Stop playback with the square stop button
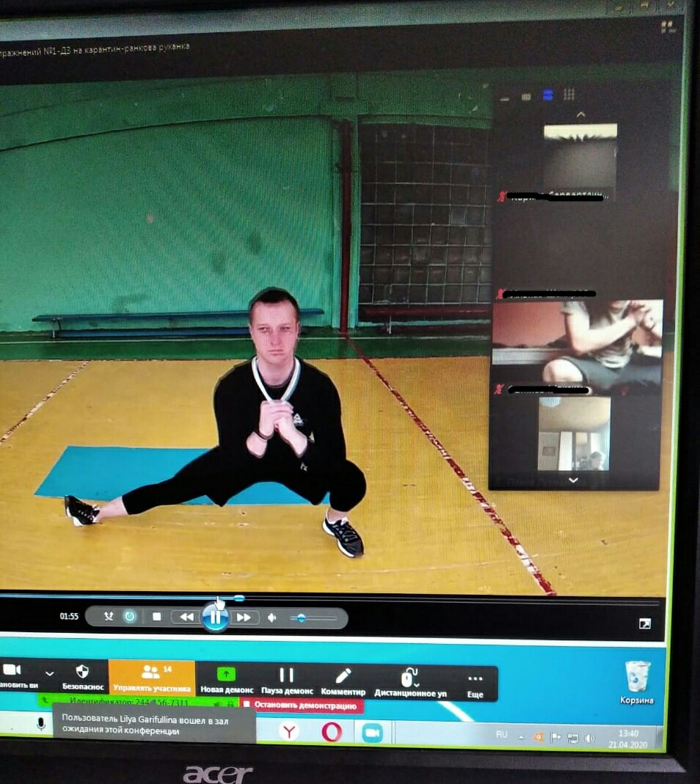 [156, 617]
